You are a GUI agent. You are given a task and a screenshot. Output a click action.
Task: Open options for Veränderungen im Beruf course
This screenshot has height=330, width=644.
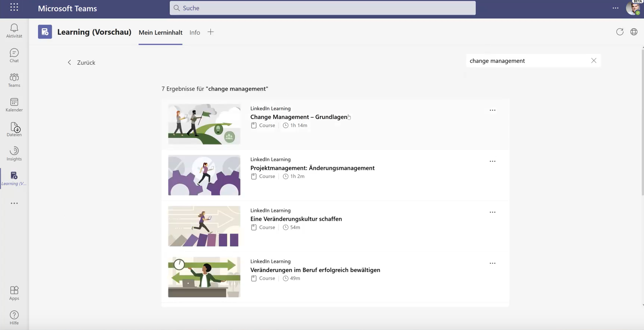(x=493, y=263)
